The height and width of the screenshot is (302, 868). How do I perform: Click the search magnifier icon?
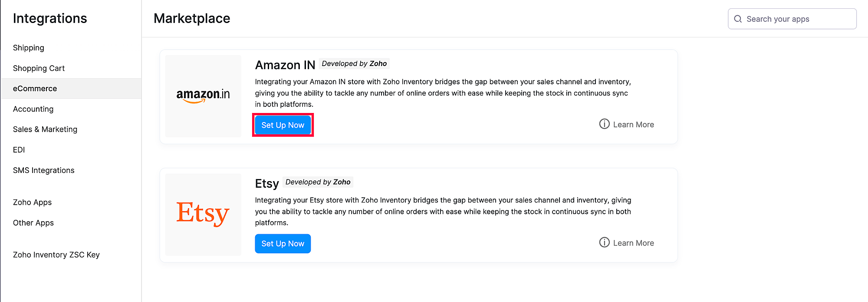(x=738, y=19)
